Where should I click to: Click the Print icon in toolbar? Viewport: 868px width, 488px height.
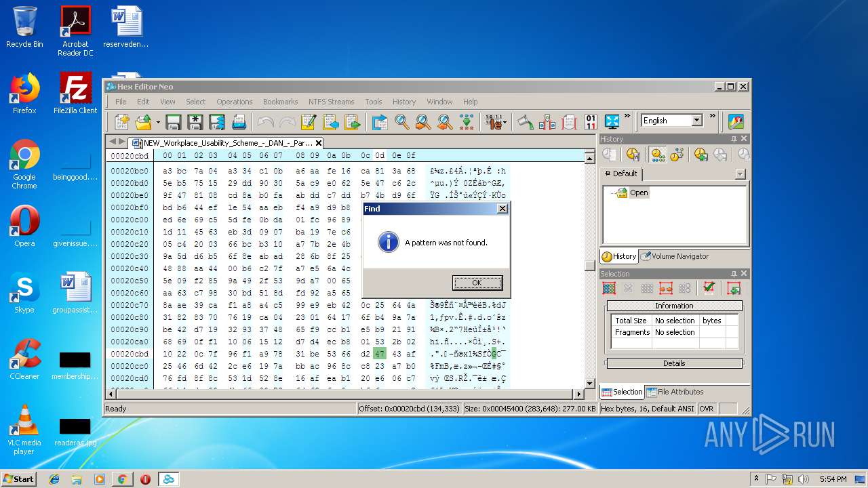click(x=239, y=122)
